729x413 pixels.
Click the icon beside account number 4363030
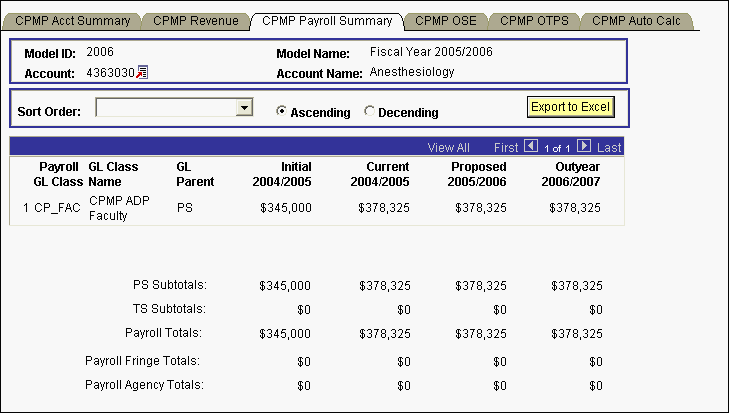coord(142,72)
